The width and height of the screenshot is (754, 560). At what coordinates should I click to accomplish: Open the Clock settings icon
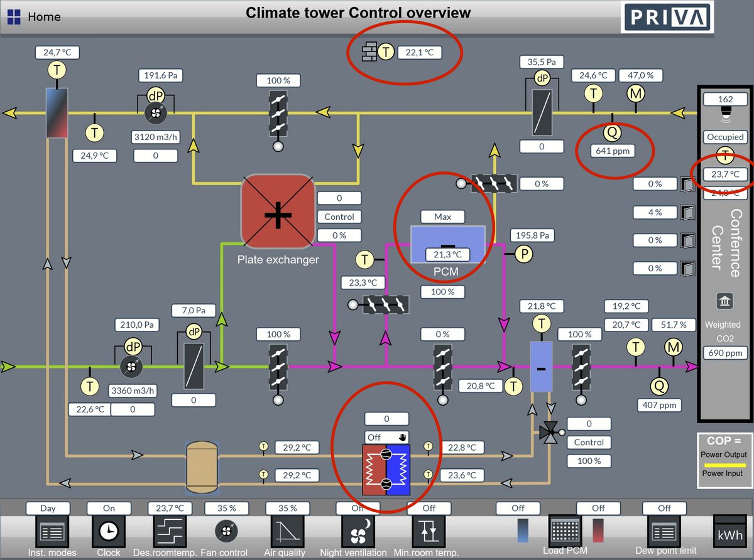[x=109, y=532]
